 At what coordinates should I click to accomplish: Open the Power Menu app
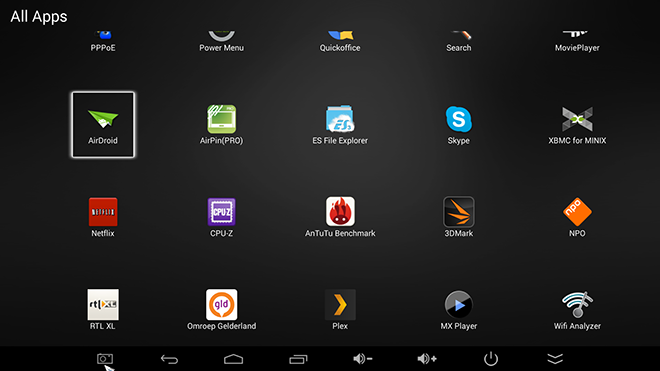click(x=221, y=42)
